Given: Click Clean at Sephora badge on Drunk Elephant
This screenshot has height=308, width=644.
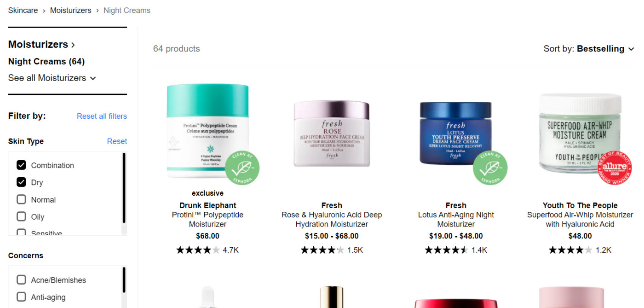Looking at the screenshot, I should point(242,169).
